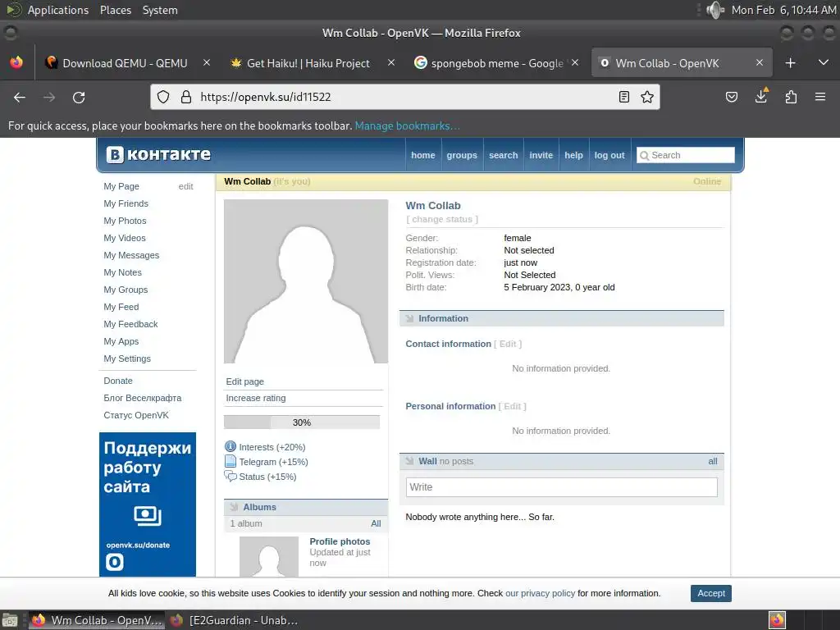Toggle reader view icon in address bar
Image resolution: width=840 pixels, height=630 pixels.
click(624, 97)
